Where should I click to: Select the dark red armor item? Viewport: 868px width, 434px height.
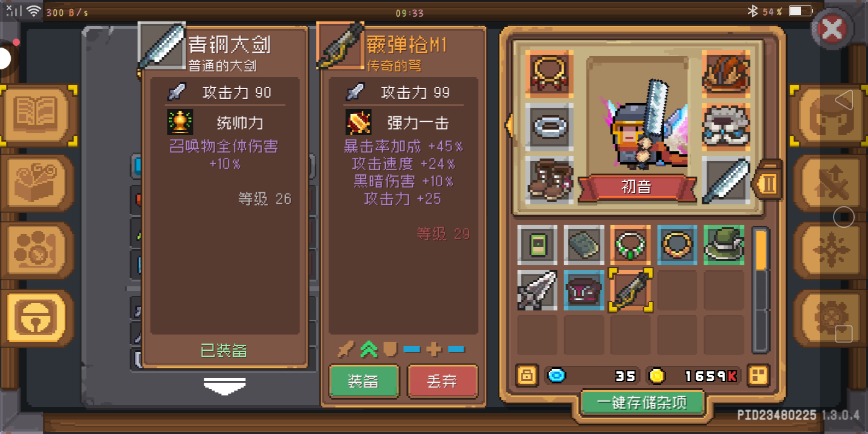pyautogui.click(x=583, y=291)
